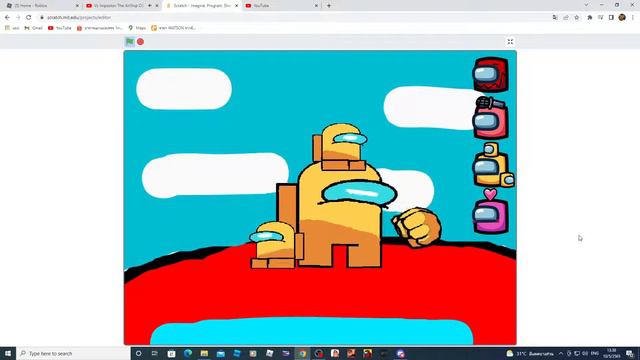Click the mini crewmate on top

(340, 146)
